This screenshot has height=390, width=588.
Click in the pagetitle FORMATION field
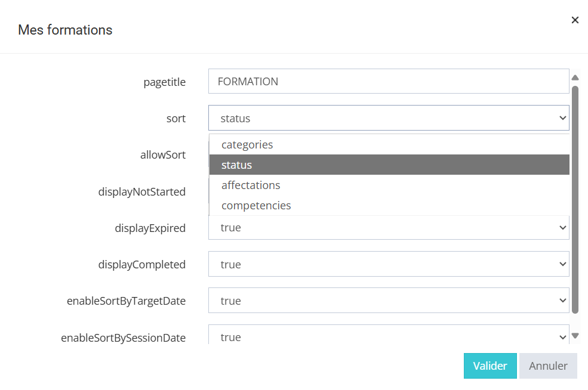click(x=388, y=82)
